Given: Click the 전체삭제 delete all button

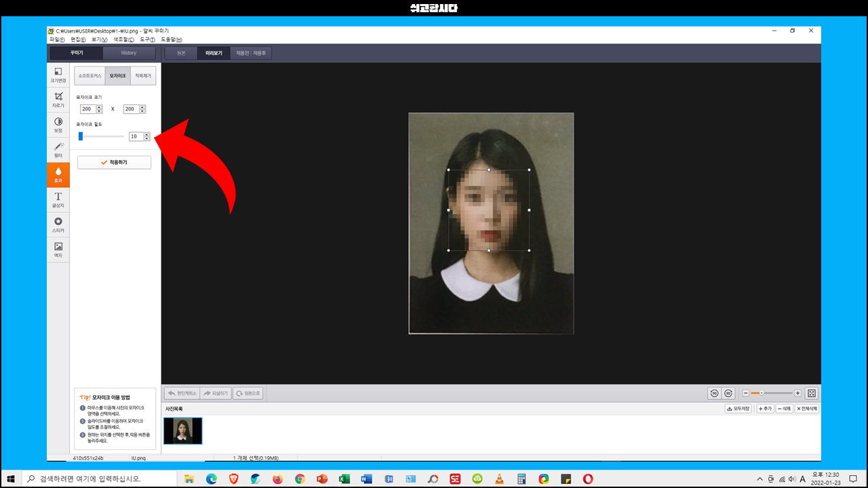Looking at the screenshot, I should [807, 409].
